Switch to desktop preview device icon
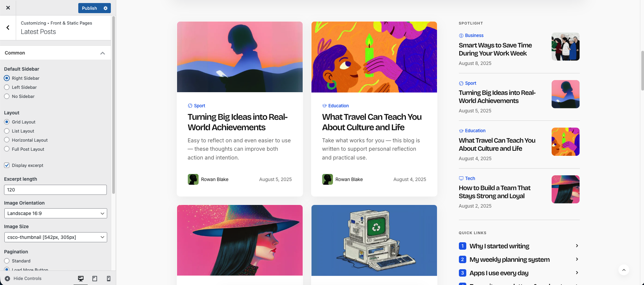Image resolution: width=644 pixels, height=285 pixels. tap(81, 278)
